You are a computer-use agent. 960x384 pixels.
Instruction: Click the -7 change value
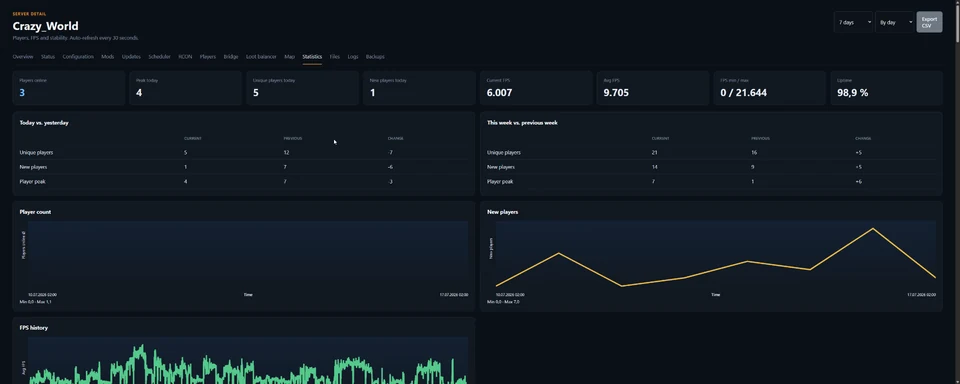[390, 152]
